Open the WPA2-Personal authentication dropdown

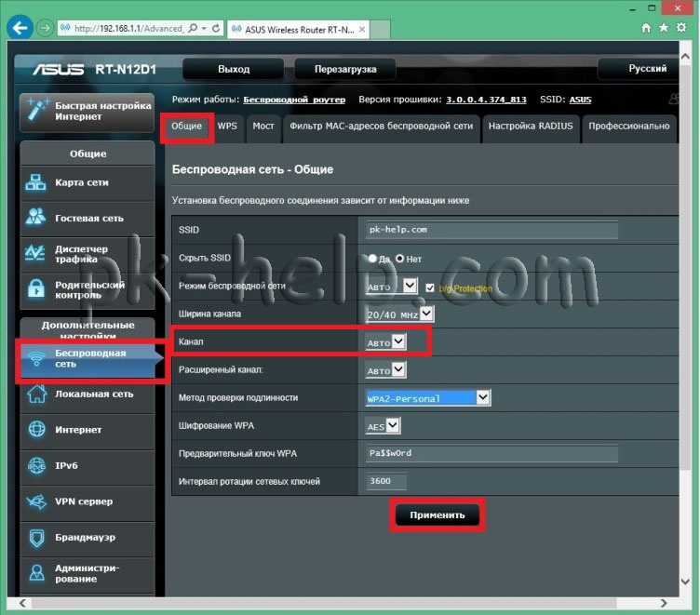click(428, 398)
